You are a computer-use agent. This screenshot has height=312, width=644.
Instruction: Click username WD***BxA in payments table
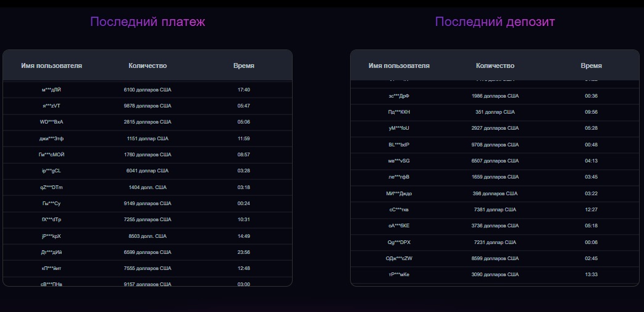tap(51, 122)
